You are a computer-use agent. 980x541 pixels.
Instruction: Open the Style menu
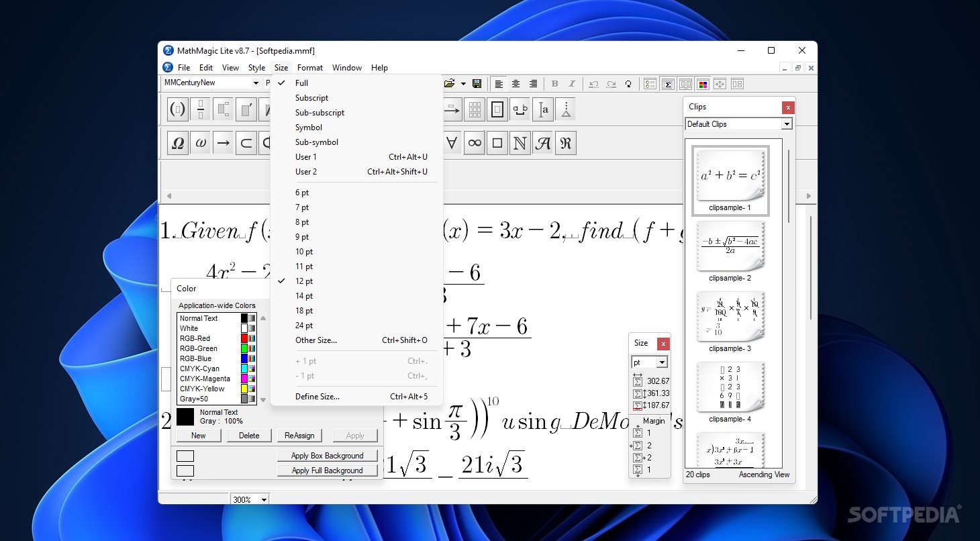click(x=256, y=68)
